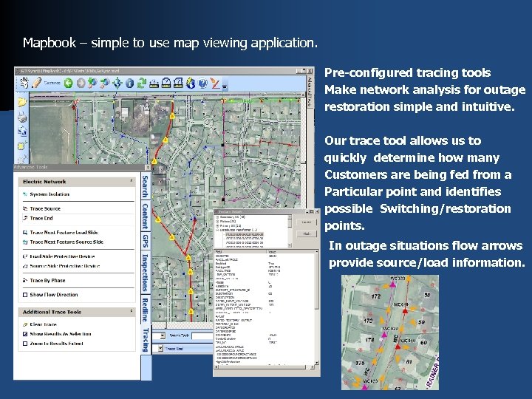This screenshot has height=399, width=532.
Task: Collapse the Electric Network section
Action: (x=132, y=181)
